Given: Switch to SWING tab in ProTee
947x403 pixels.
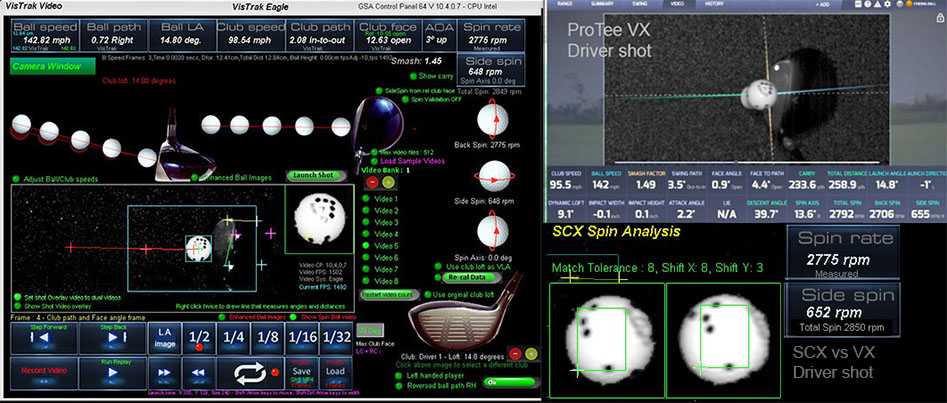Looking at the screenshot, I should click(x=639, y=4).
